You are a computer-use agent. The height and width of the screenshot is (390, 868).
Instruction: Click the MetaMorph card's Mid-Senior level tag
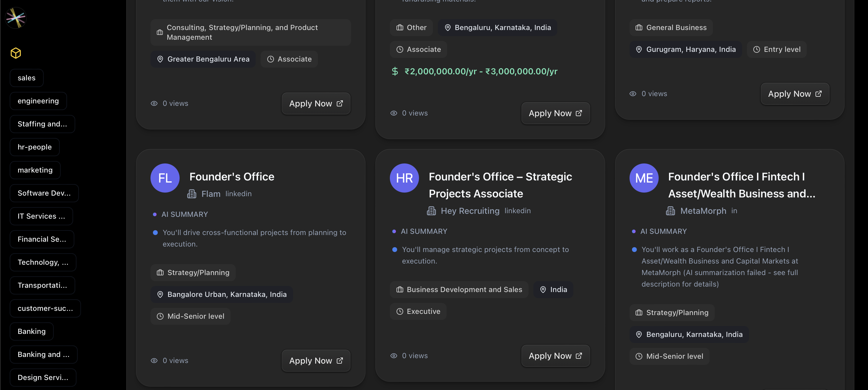coord(669,356)
